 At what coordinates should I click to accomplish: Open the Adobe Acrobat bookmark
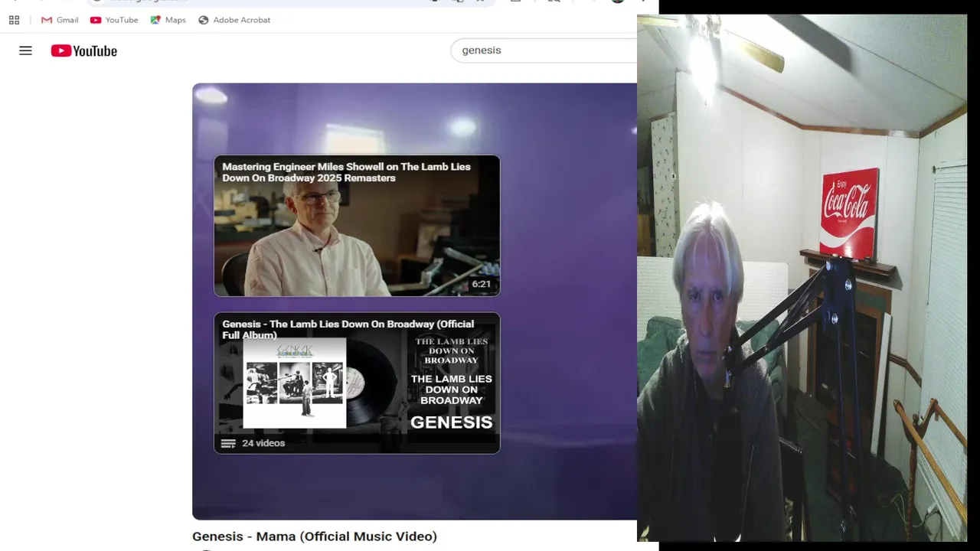pyautogui.click(x=234, y=20)
